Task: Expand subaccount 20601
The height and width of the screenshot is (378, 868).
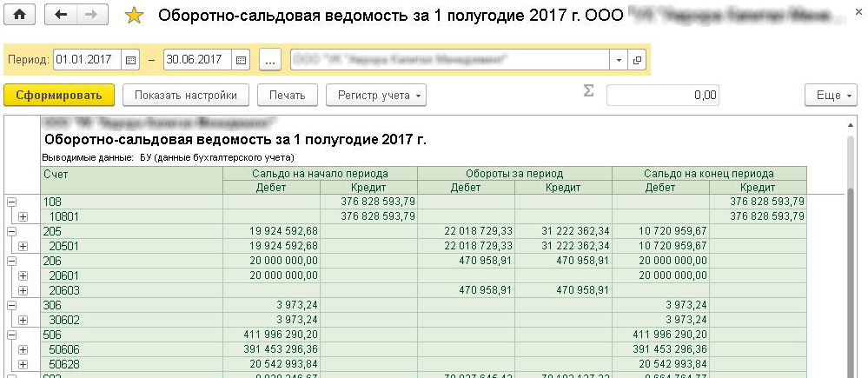Action: point(23,275)
